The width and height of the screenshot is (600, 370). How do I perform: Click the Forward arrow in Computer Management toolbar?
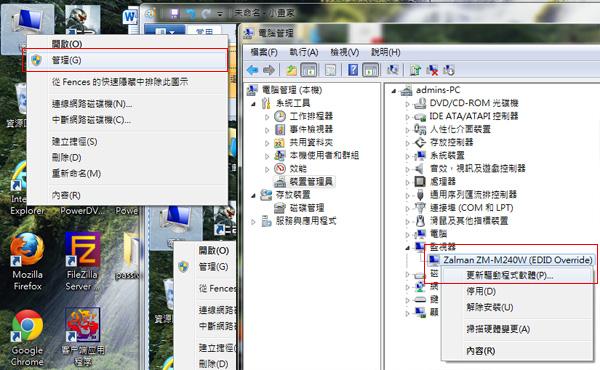269,70
